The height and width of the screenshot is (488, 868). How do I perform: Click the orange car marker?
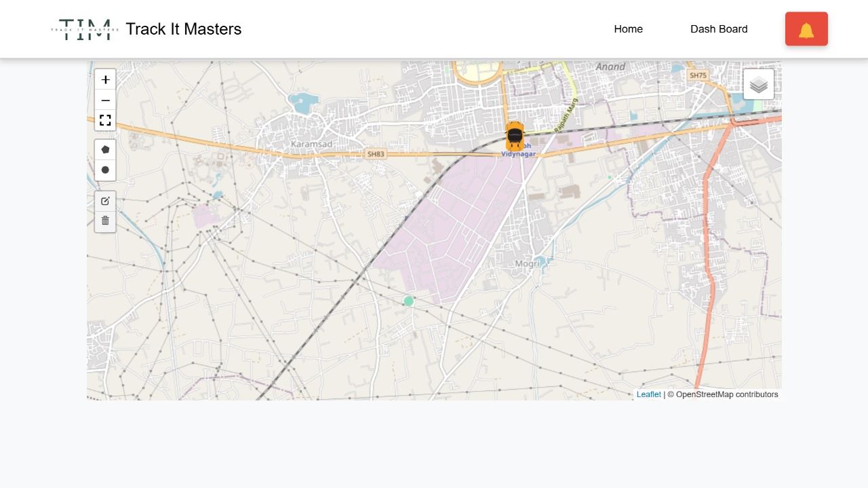[x=515, y=136]
